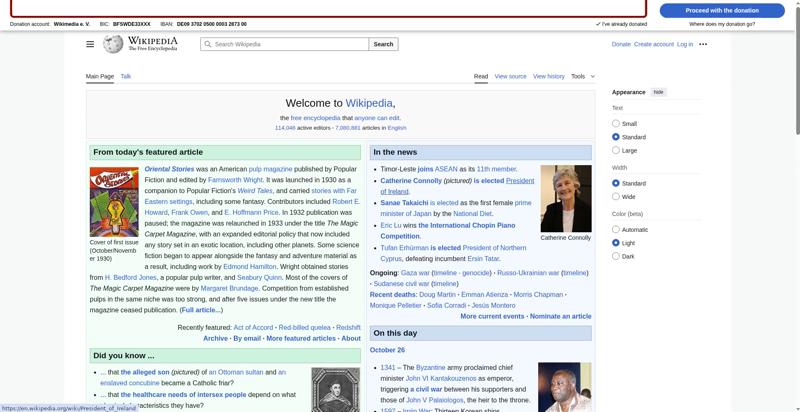This screenshot has height=412, width=800.
Task: Choose Wide width setting
Action: pos(616,197)
